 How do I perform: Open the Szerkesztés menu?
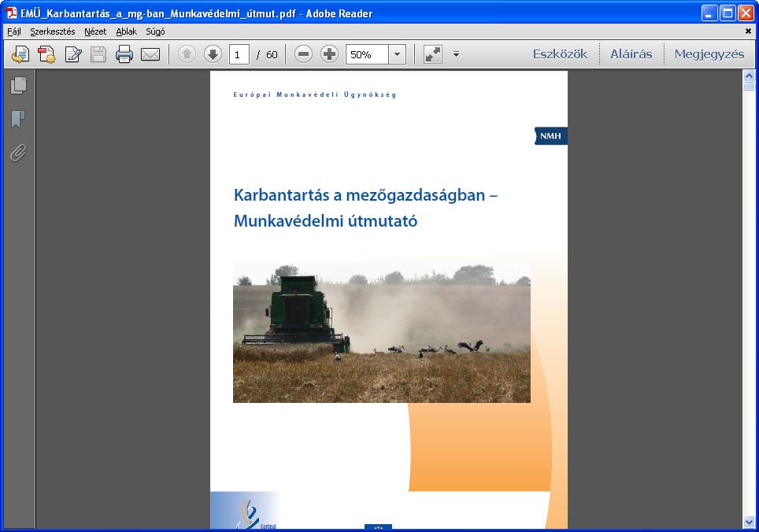pos(52,31)
